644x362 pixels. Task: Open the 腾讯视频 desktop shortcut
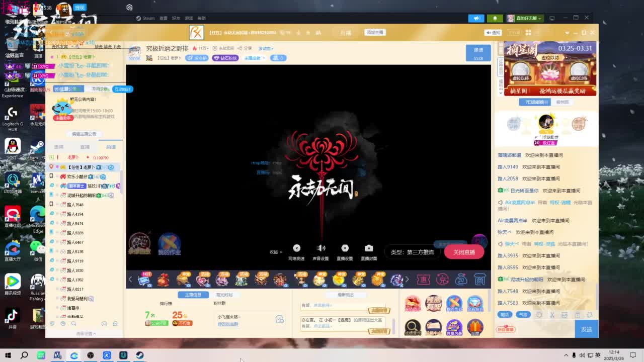click(x=12, y=284)
